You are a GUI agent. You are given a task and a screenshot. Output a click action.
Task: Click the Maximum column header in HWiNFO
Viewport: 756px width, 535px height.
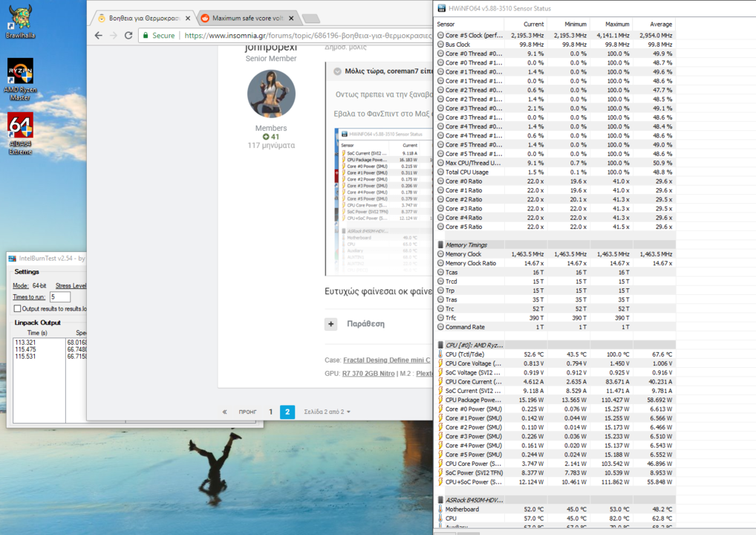(x=617, y=24)
